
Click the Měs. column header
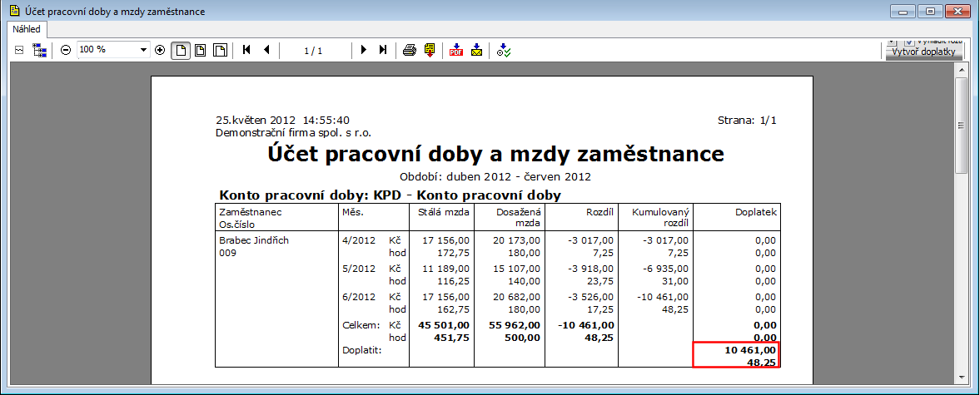tap(354, 212)
